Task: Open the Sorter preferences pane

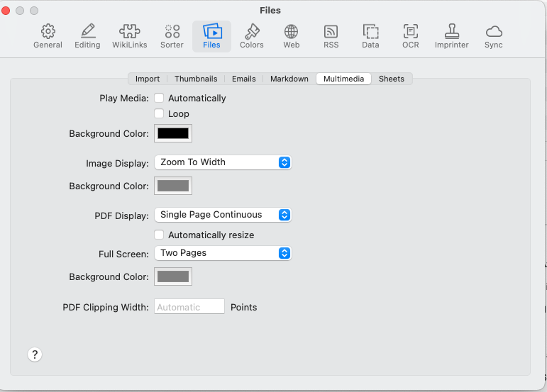Action: coord(172,36)
